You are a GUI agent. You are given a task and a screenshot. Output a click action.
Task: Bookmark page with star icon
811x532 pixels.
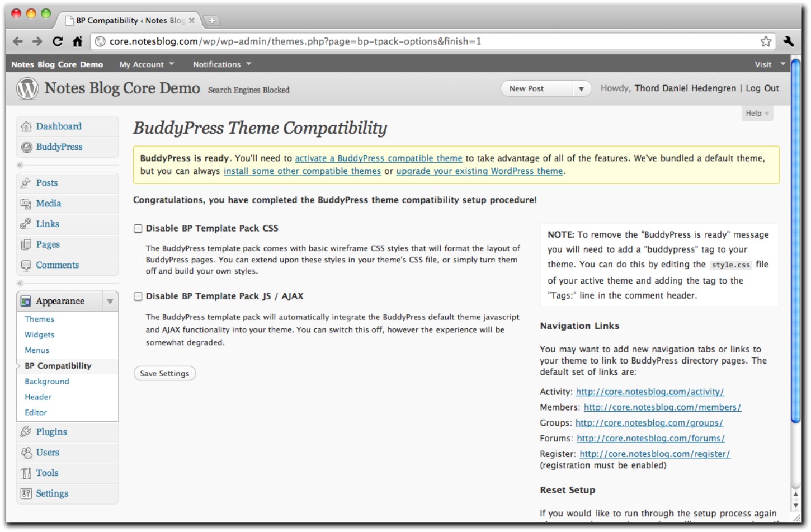[766, 41]
